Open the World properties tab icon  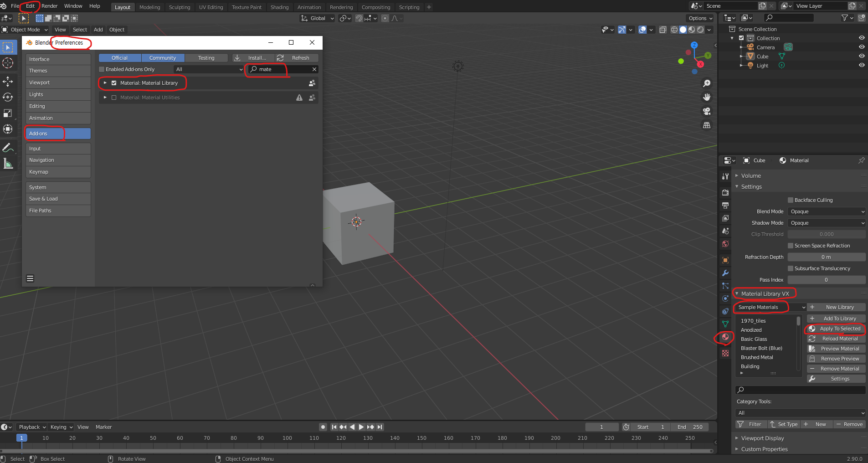[725, 244]
